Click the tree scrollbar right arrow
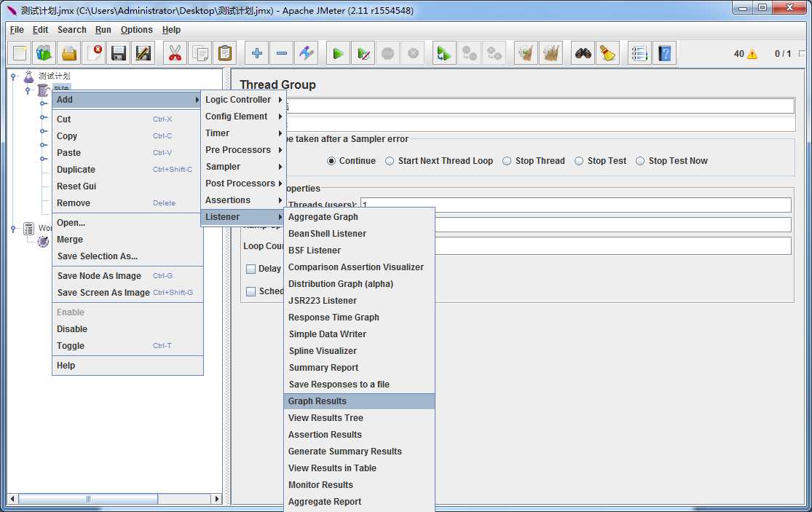 click(x=217, y=499)
